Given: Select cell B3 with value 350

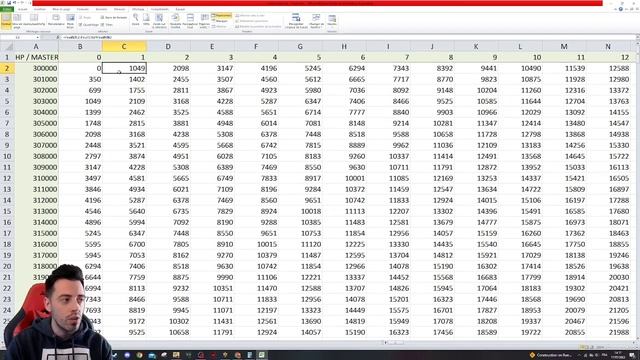Looking at the screenshot, I should (x=80, y=79).
